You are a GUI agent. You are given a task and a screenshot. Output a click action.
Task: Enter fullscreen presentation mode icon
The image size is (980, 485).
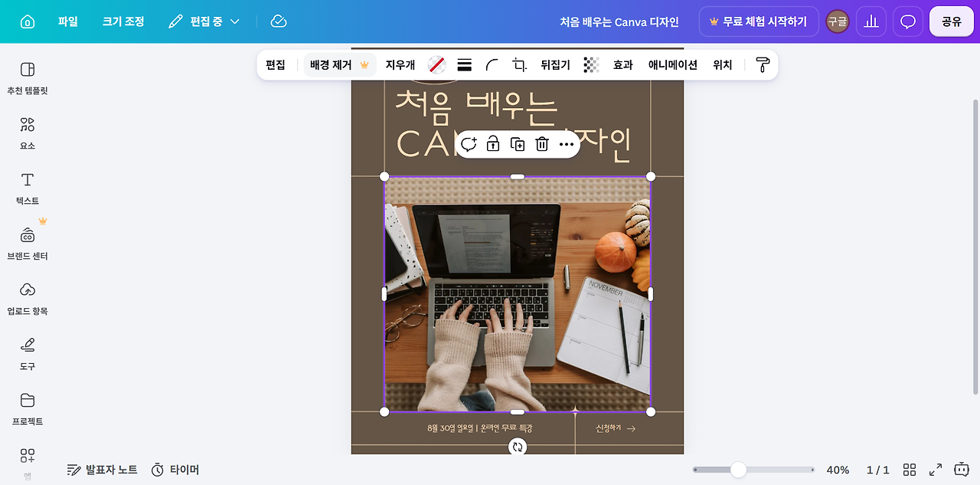(936, 470)
